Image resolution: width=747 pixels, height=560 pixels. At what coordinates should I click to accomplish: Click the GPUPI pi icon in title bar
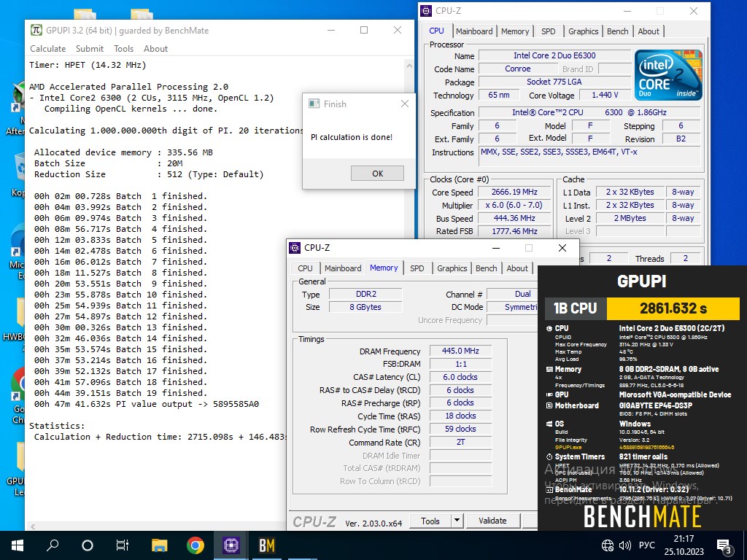click(36, 30)
